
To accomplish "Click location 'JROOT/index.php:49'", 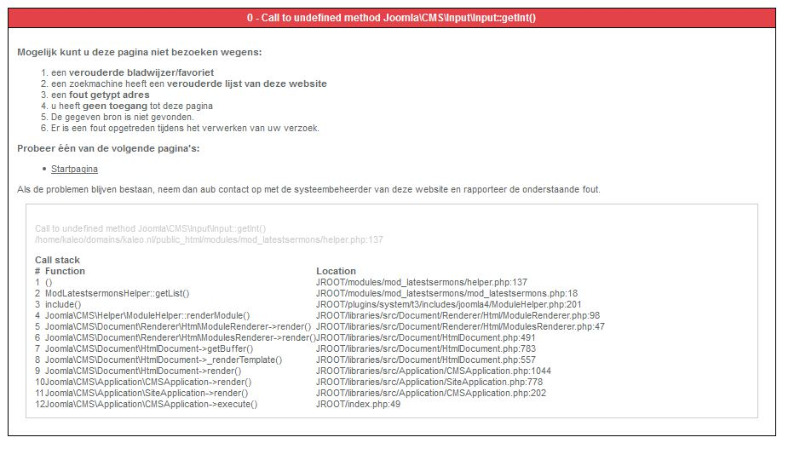I will point(358,405).
